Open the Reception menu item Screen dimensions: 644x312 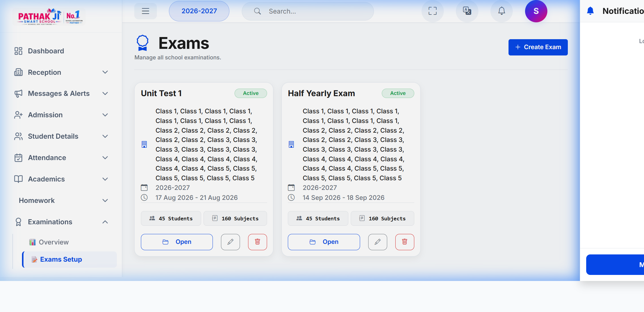pos(61,72)
